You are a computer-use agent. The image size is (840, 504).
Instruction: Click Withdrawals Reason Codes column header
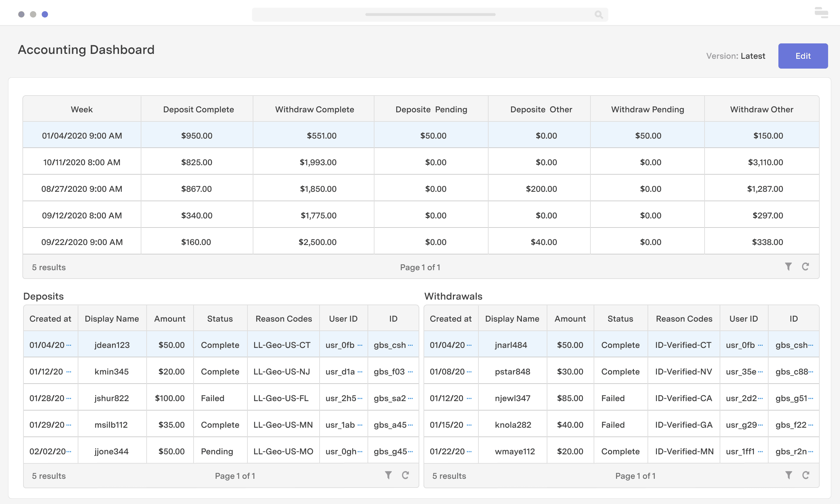click(x=684, y=318)
